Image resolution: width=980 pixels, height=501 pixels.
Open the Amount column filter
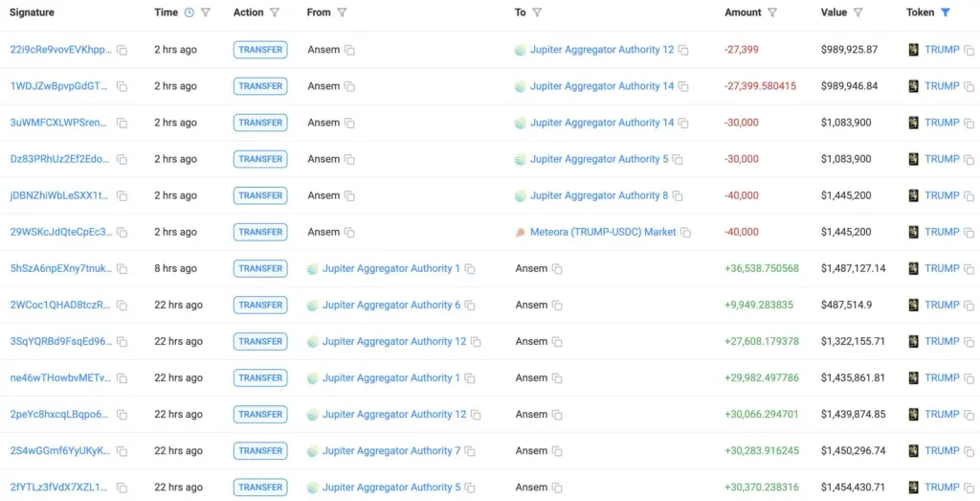[772, 12]
